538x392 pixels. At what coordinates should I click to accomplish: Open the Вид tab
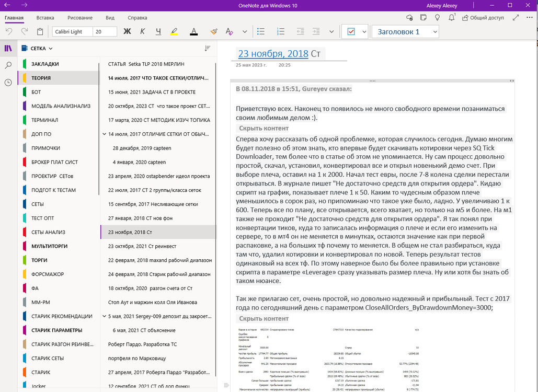tap(110, 18)
